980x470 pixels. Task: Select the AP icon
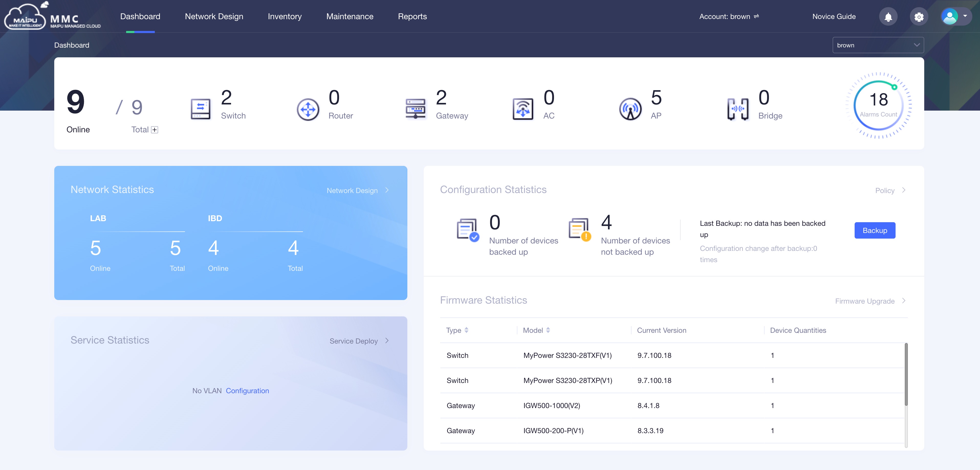click(x=630, y=109)
